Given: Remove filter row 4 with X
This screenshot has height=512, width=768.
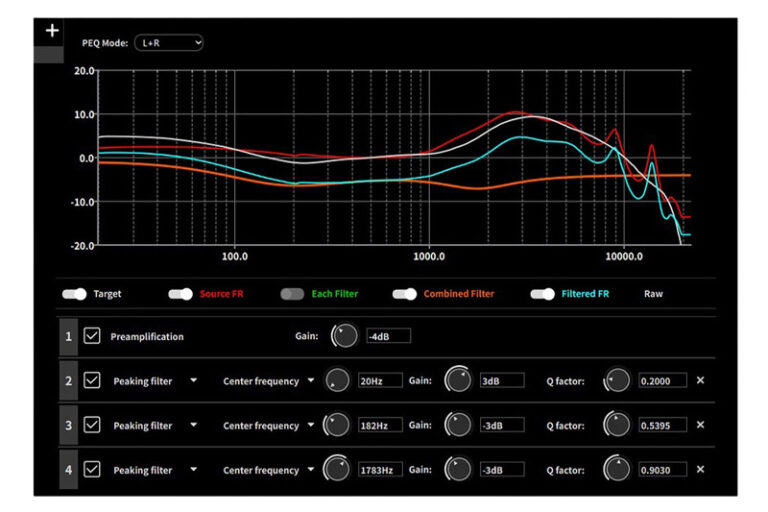Looking at the screenshot, I should [x=700, y=469].
